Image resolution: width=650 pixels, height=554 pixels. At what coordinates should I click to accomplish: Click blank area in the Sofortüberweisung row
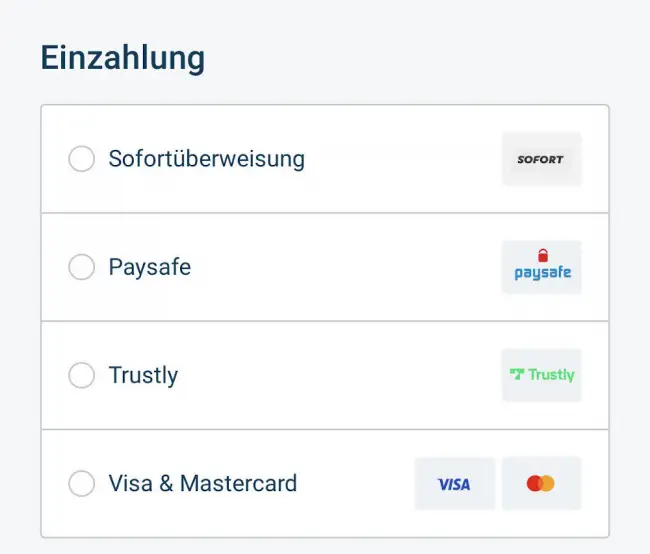[400, 159]
